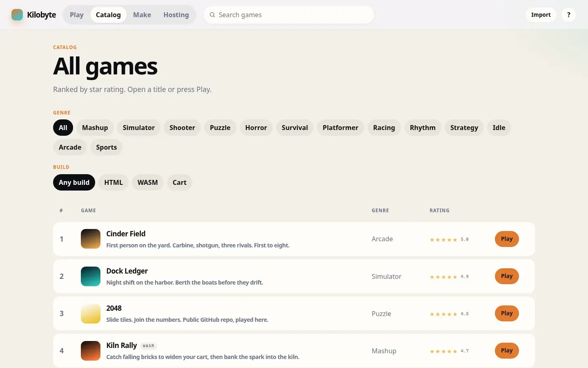
Task: Click the Dock Ledger 4.9 star rating
Action: click(449, 277)
